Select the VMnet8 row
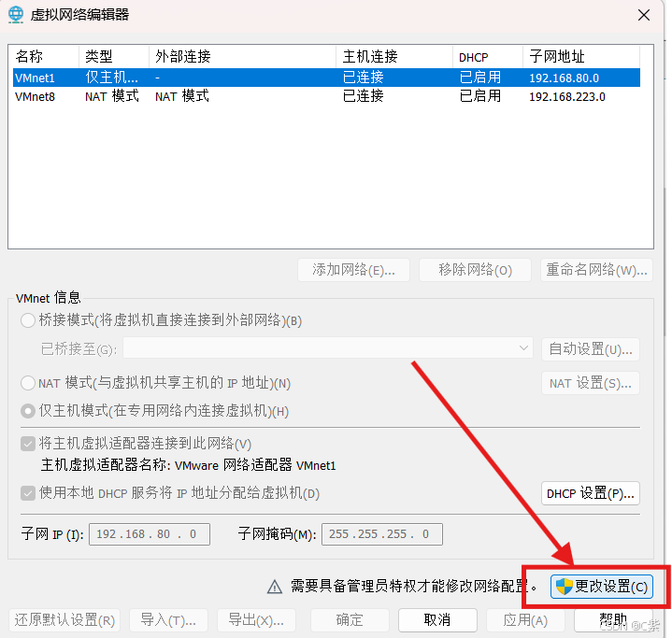This screenshot has height=638, width=672. coord(326,96)
